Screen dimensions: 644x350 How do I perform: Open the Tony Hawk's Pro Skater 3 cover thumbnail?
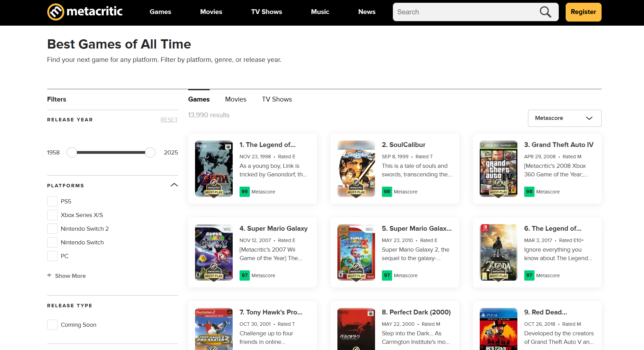click(x=214, y=329)
